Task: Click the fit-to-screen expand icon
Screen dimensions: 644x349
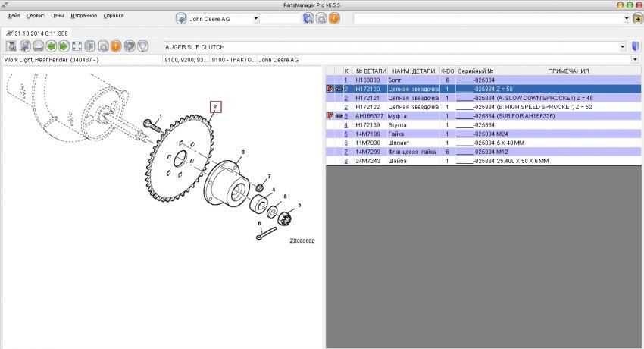Action: coord(77,46)
